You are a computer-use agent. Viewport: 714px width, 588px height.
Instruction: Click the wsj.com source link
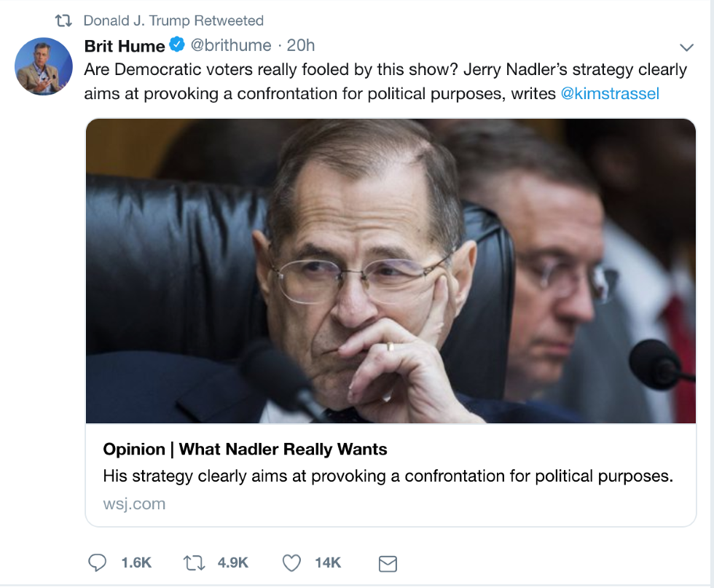134,503
